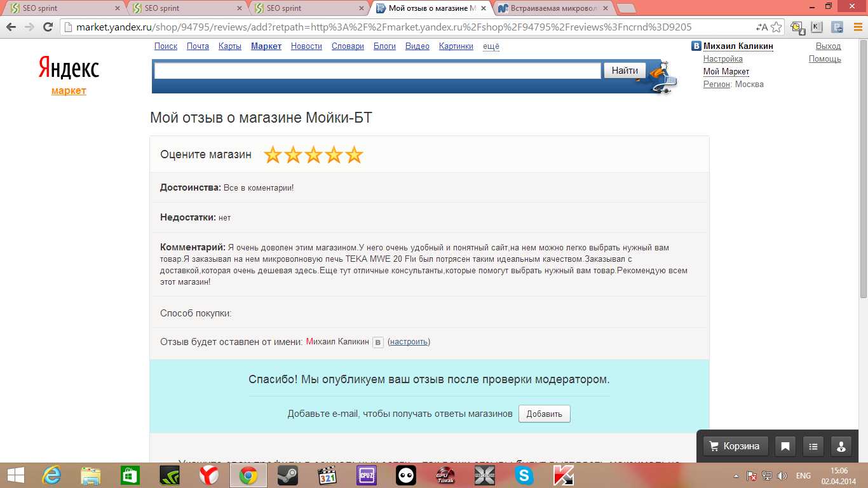This screenshot has width=868, height=488.
Task: Click the orange 'маркет' link under logo
Action: click(x=69, y=91)
